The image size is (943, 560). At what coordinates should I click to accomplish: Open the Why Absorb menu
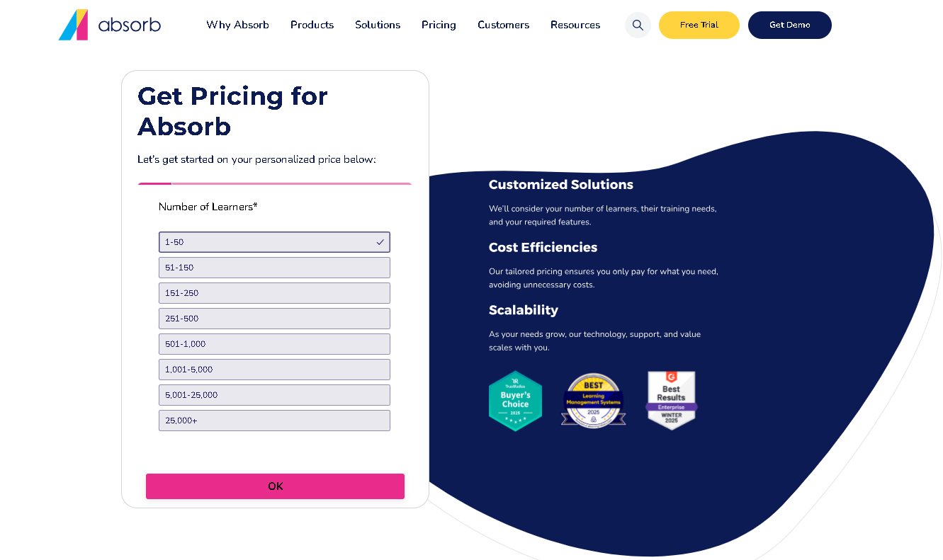(237, 25)
